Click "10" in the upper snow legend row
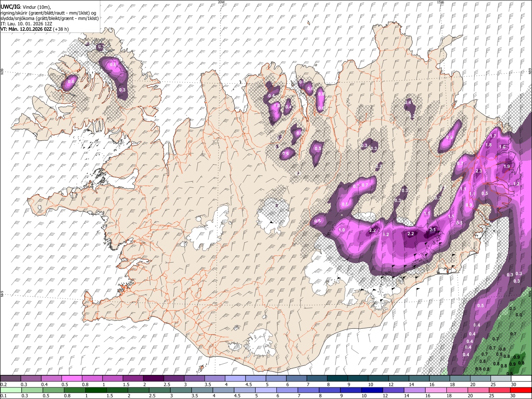This screenshot has height=399, width=532. tap(370, 384)
